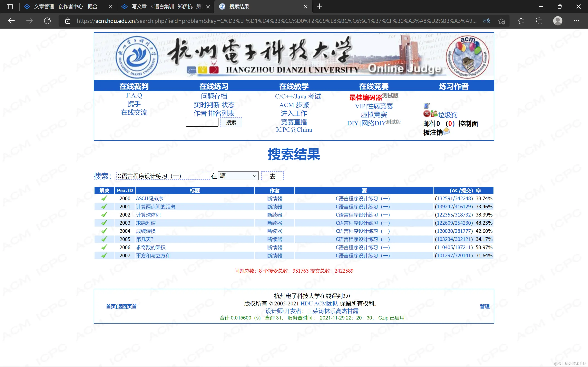The width and height of the screenshot is (588, 367).
Task: Open the Collections icon
Action: pyautogui.click(x=539, y=21)
